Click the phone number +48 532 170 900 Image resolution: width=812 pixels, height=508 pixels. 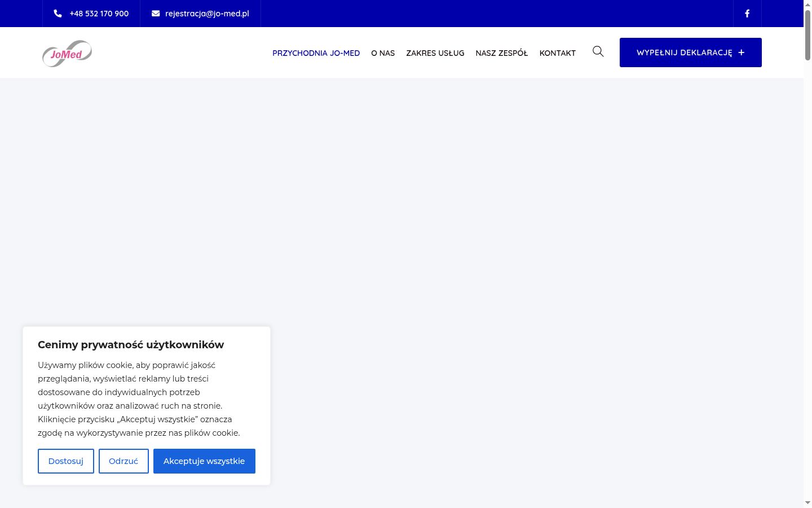click(x=99, y=14)
